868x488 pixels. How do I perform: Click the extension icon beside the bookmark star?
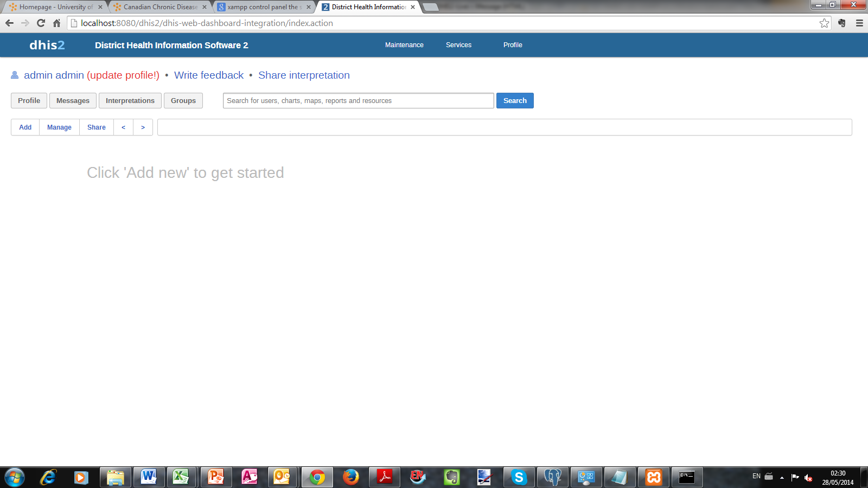pos(842,23)
